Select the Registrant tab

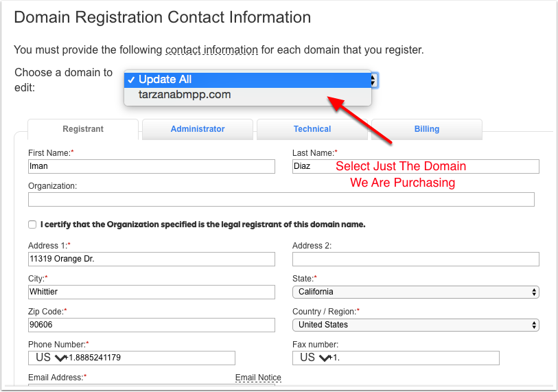83,129
